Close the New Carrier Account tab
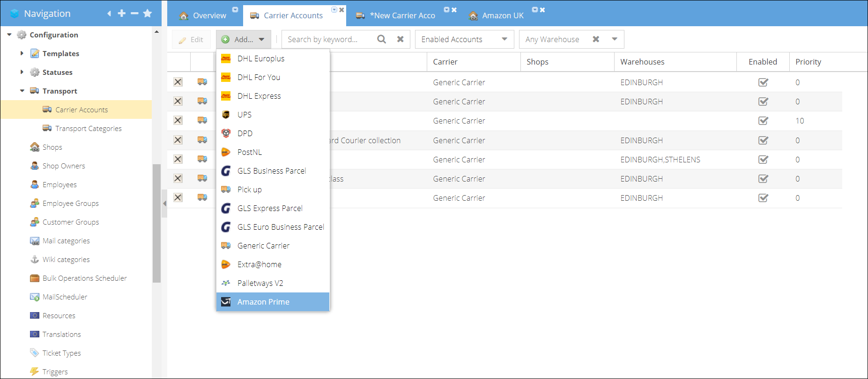 point(454,10)
